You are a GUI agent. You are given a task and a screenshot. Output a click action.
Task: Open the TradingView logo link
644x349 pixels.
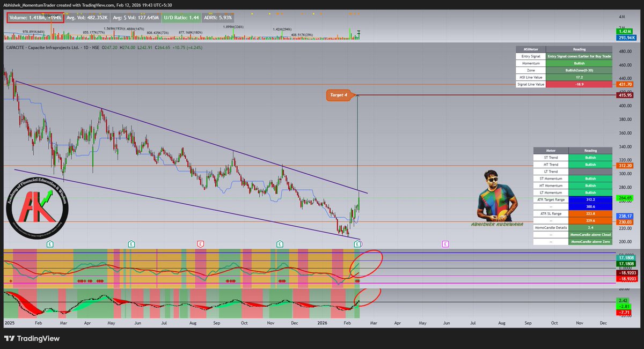(32, 339)
